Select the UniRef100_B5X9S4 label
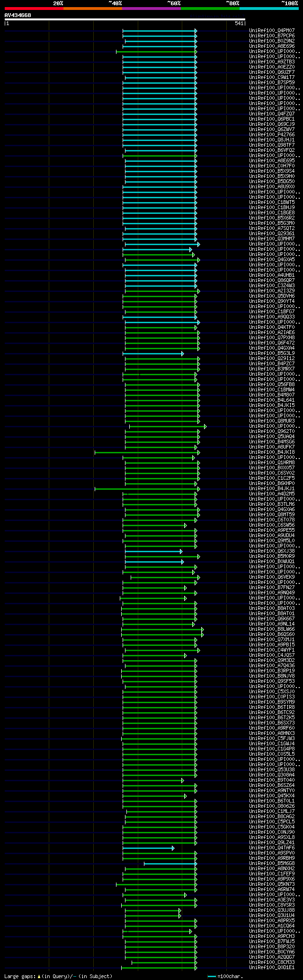303x980 pixels. 272,171
